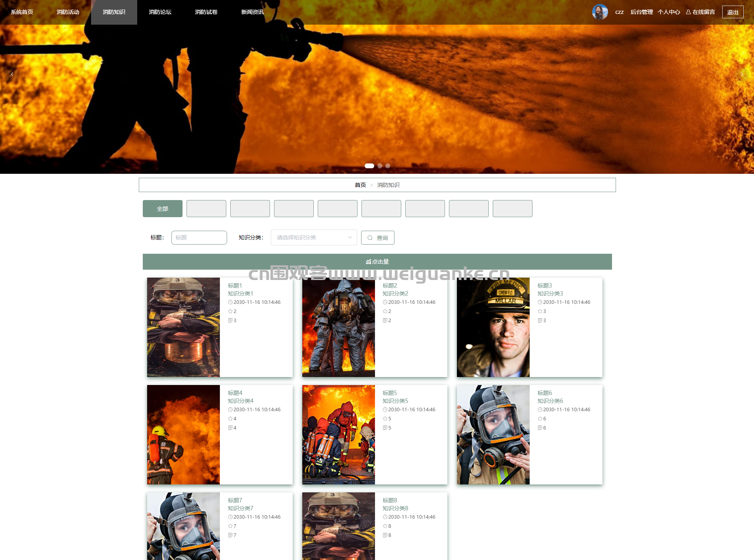Click the 后台管理 link
754x560 pixels.
641,12
